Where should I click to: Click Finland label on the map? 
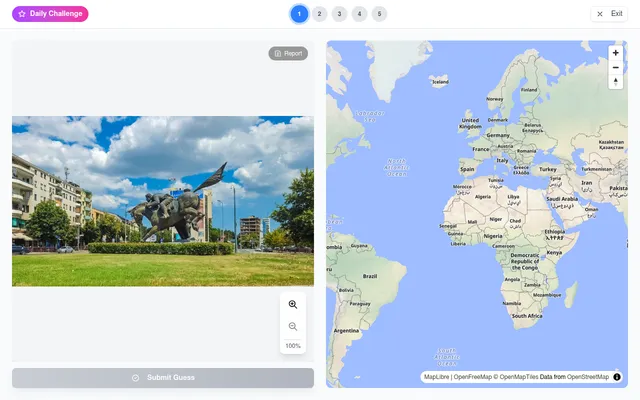point(529,89)
